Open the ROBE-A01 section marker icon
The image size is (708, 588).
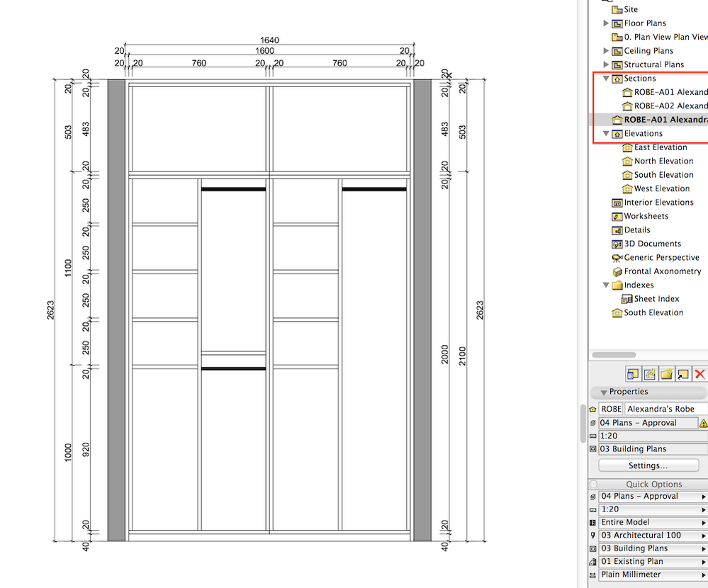628,92
